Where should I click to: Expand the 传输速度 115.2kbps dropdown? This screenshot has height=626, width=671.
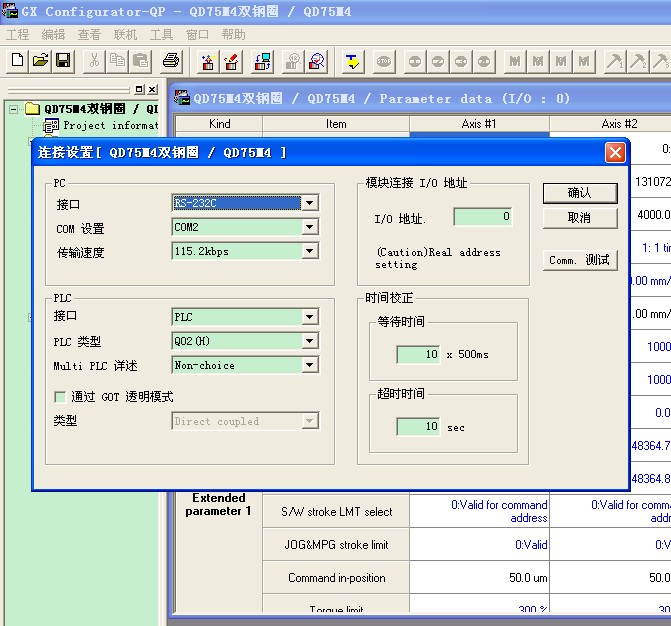tap(310, 251)
